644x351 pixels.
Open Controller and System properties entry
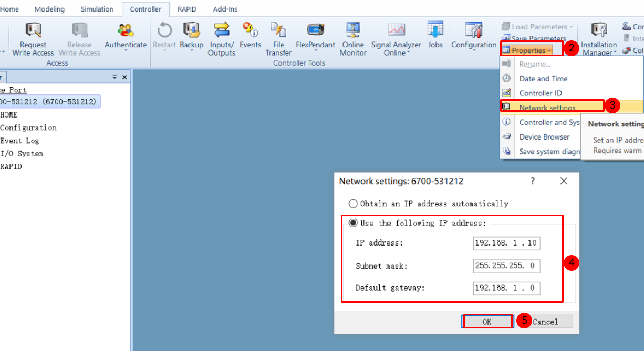coord(549,122)
